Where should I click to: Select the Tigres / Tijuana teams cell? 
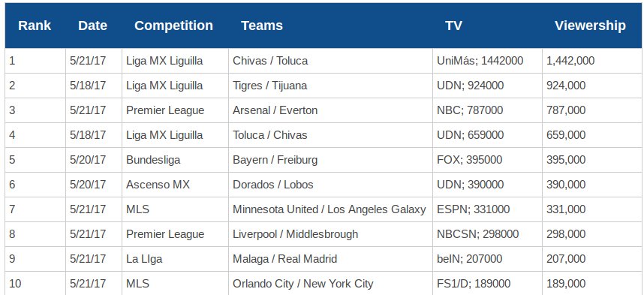click(x=330, y=86)
